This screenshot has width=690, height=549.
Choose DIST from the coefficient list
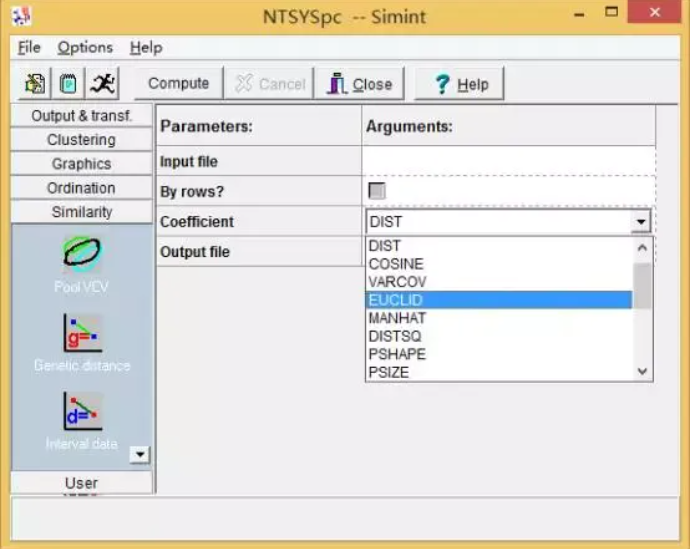pos(499,245)
